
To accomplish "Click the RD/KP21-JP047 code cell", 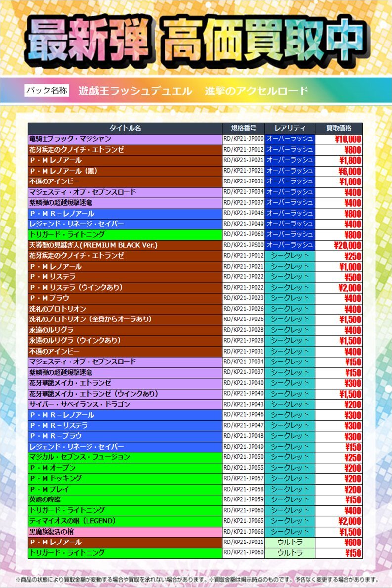I will [244, 426].
